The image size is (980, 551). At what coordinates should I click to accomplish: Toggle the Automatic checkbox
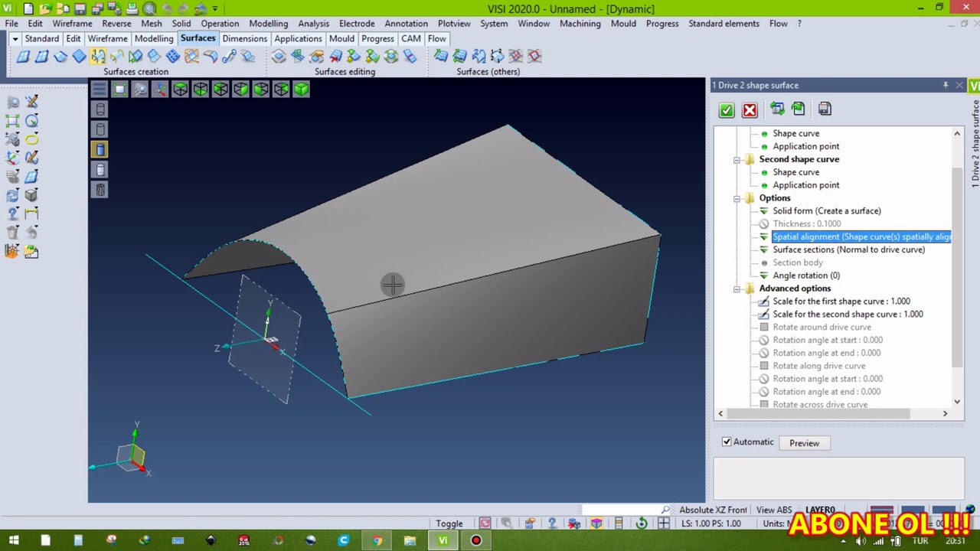727,442
